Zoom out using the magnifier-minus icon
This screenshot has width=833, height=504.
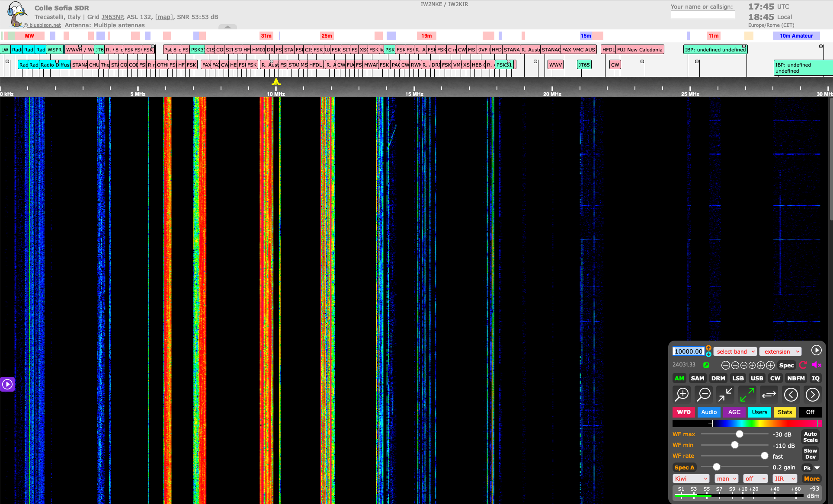(704, 394)
